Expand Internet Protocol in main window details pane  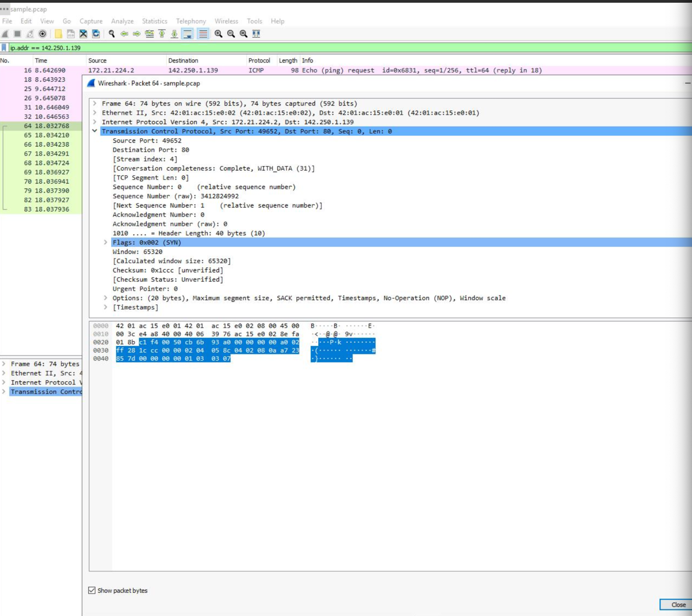pos(4,383)
